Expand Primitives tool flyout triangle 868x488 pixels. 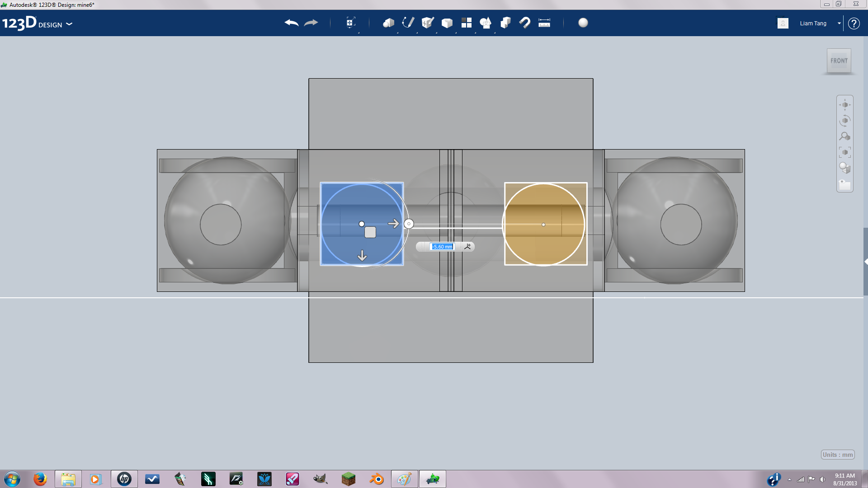[x=397, y=33]
